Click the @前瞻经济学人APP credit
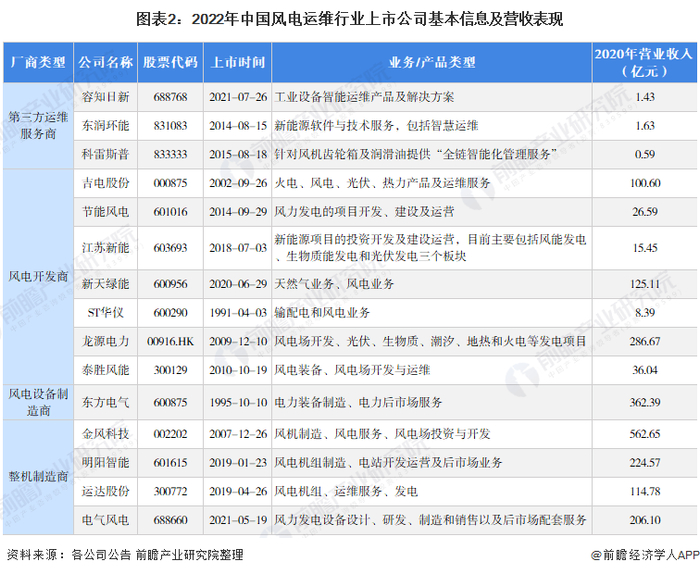The height and width of the screenshot is (574, 700). (x=646, y=555)
